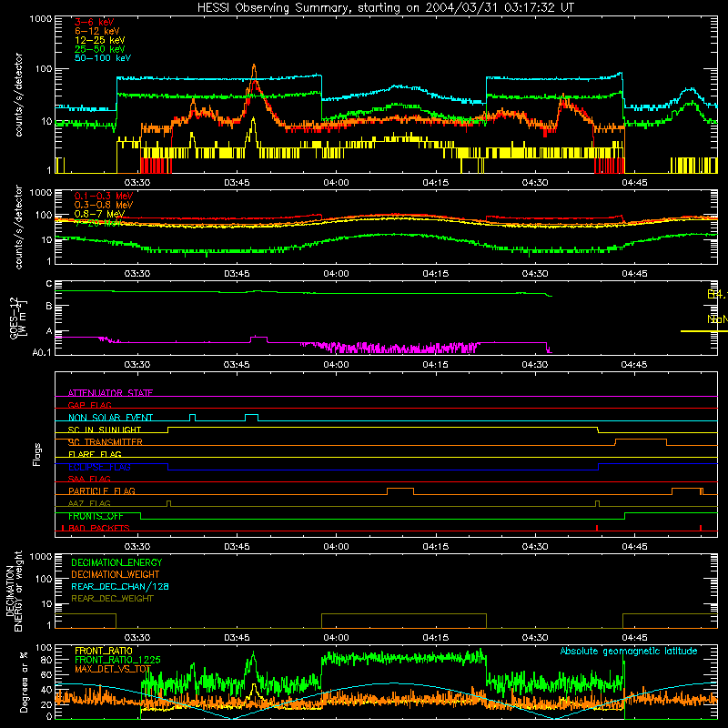Click 04:00 tick under the GOES-12 plot
This screenshot has width=728, height=728.
[x=336, y=365]
